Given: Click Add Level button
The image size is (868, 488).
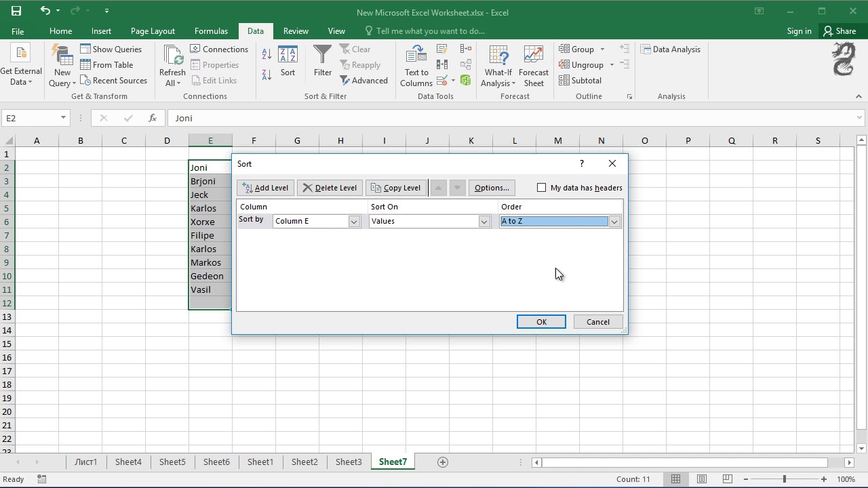Looking at the screenshot, I should [x=265, y=188].
